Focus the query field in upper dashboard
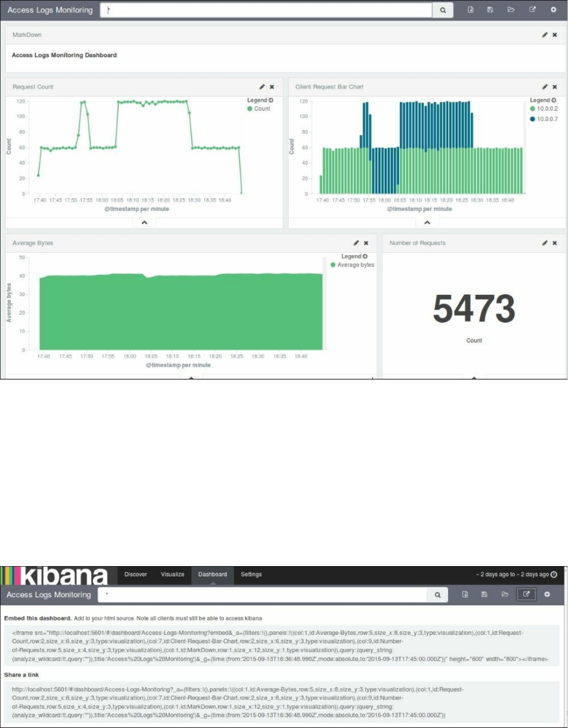The height and width of the screenshot is (728, 568). point(266,10)
